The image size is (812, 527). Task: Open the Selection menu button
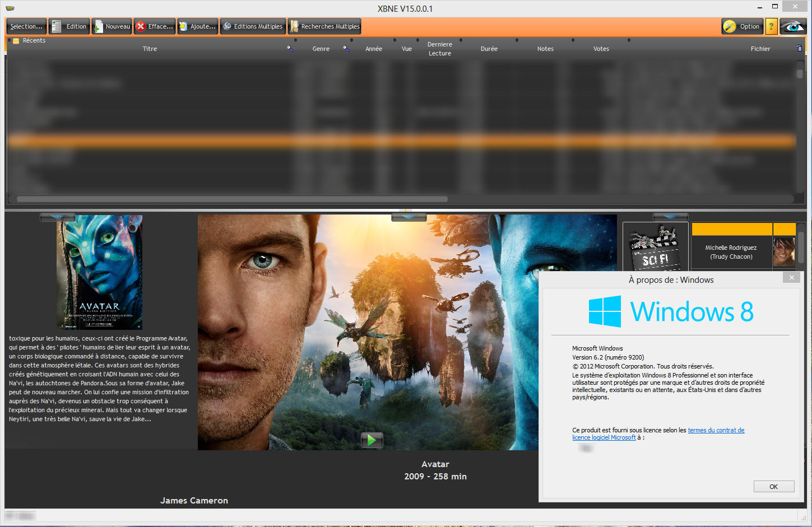click(26, 26)
